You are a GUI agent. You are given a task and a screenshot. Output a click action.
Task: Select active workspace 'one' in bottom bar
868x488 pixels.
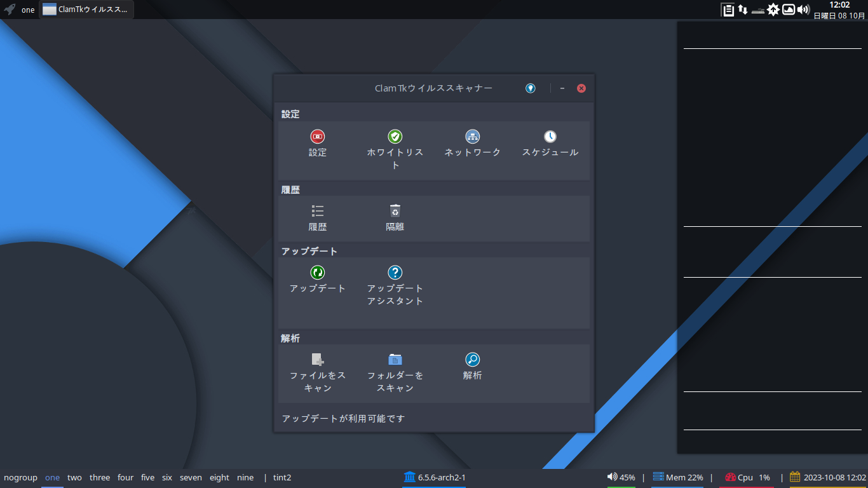coord(52,478)
